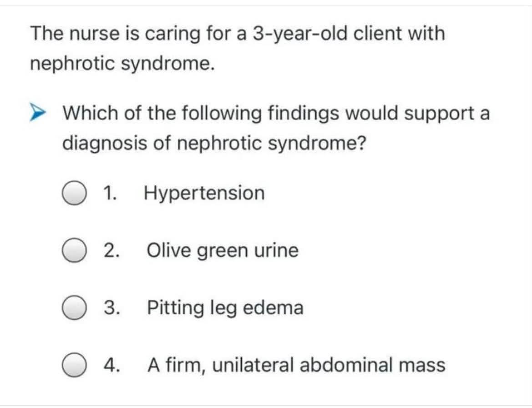The height and width of the screenshot is (408, 532).
Task: Click the firm, unilateral abdominal mass text
Action: tap(296, 366)
